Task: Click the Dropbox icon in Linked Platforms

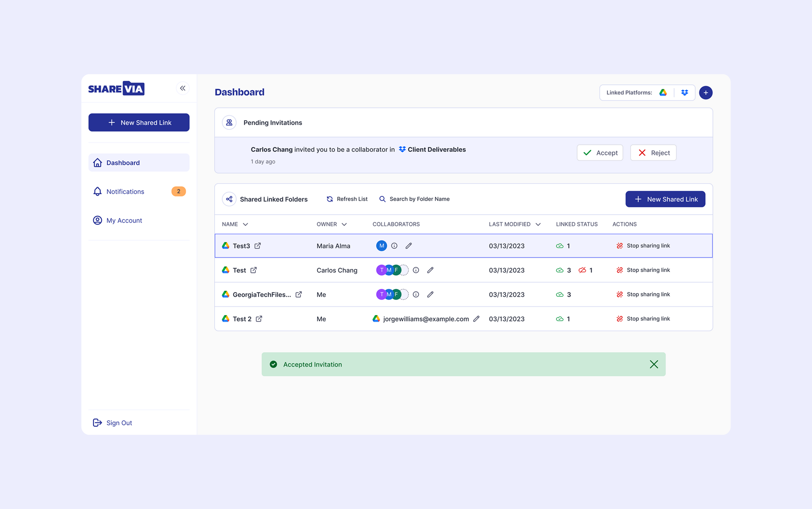Action: coord(684,93)
